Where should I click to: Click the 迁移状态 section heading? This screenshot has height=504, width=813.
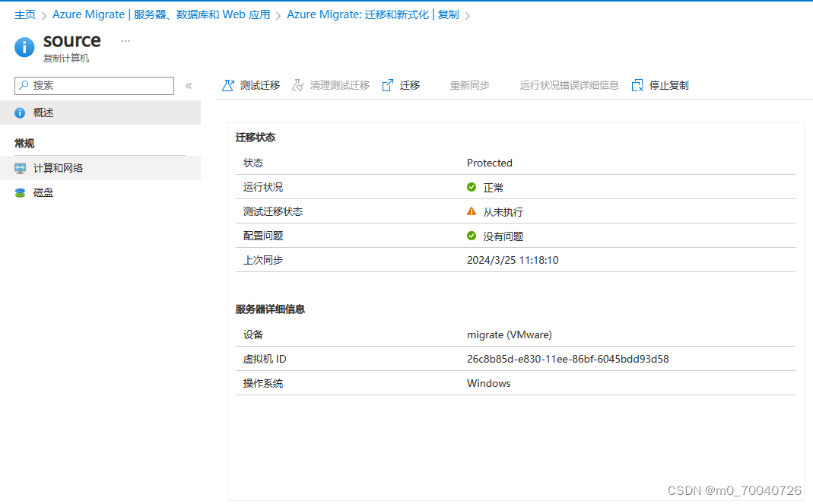255,138
